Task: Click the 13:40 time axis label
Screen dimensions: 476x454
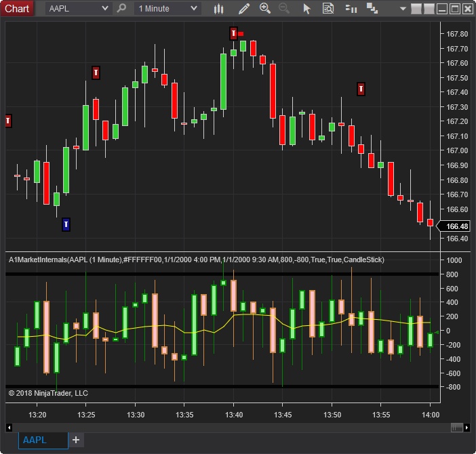Action: pos(234,415)
